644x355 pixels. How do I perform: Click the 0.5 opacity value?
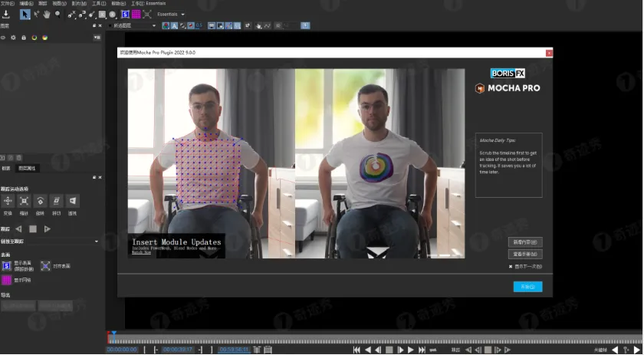(199, 25)
